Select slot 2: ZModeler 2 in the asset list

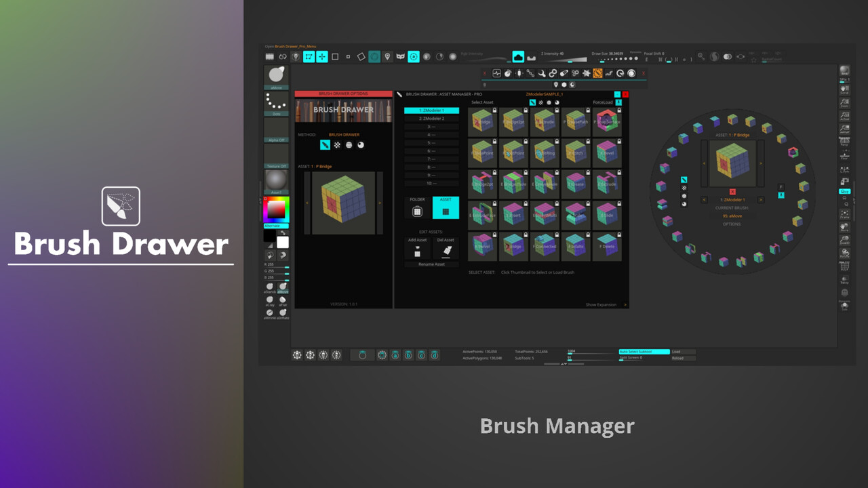(431, 118)
